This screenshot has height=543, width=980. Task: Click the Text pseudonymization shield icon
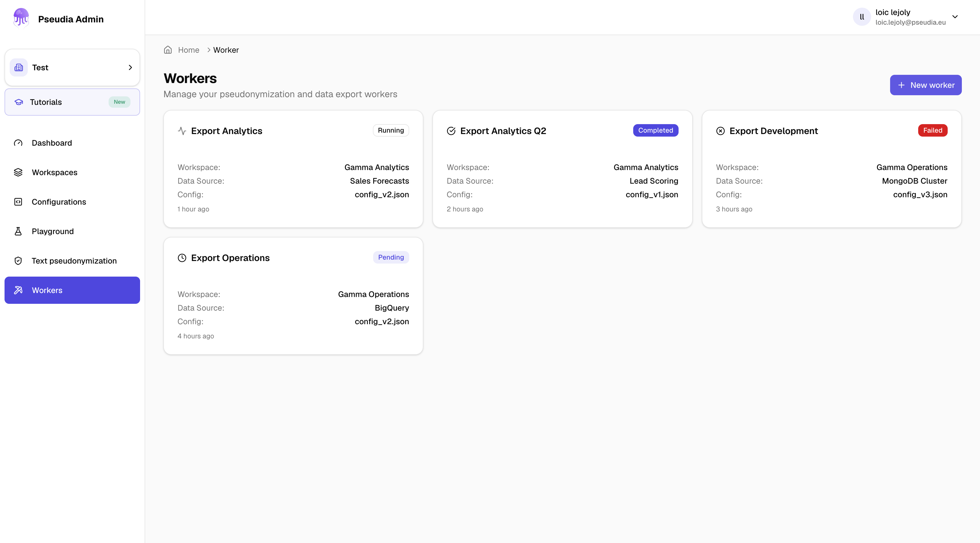click(x=18, y=261)
